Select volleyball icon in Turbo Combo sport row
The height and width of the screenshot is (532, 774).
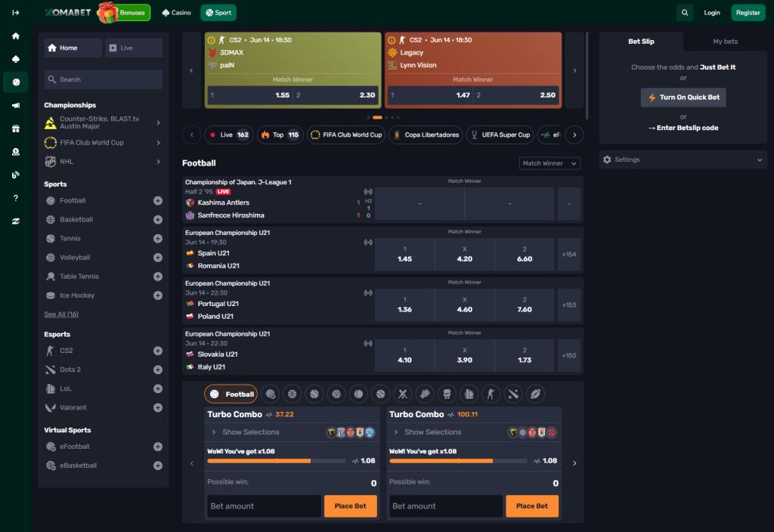click(336, 394)
